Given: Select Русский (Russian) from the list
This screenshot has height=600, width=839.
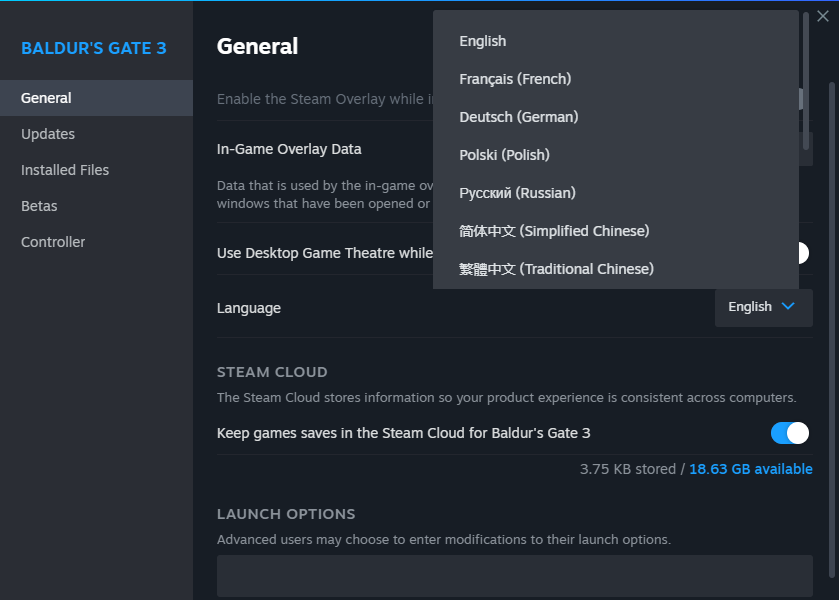Looking at the screenshot, I should pos(615,193).
